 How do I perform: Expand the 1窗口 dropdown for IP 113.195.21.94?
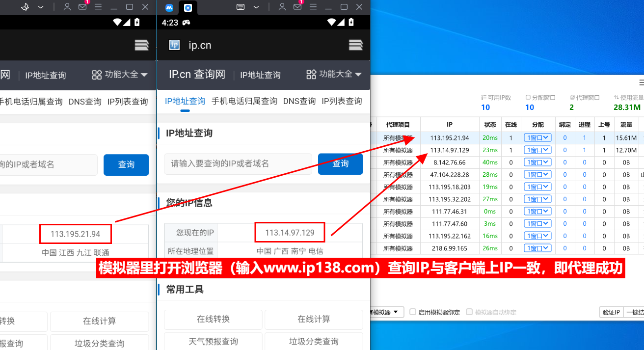pyautogui.click(x=537, y=137)
